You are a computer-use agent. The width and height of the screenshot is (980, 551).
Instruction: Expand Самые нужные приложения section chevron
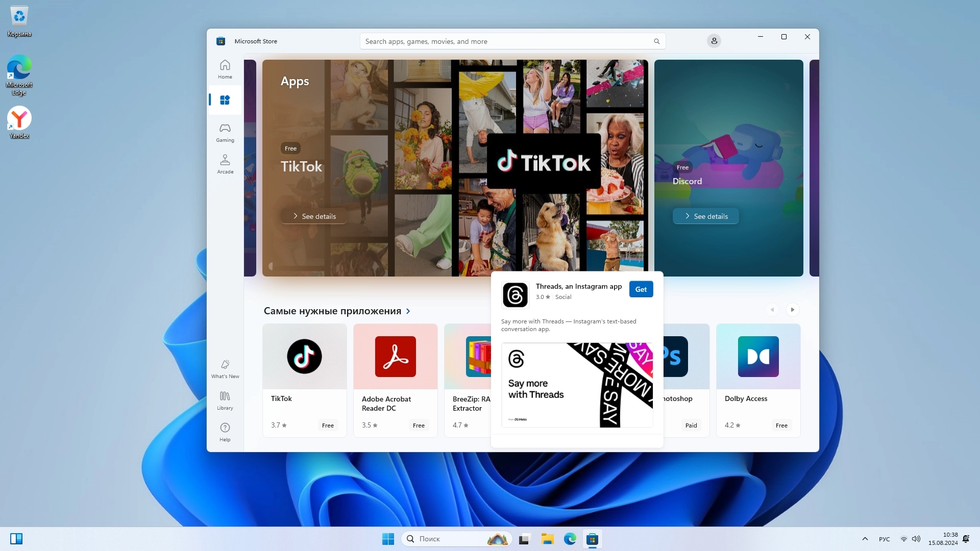pos(408,311)
